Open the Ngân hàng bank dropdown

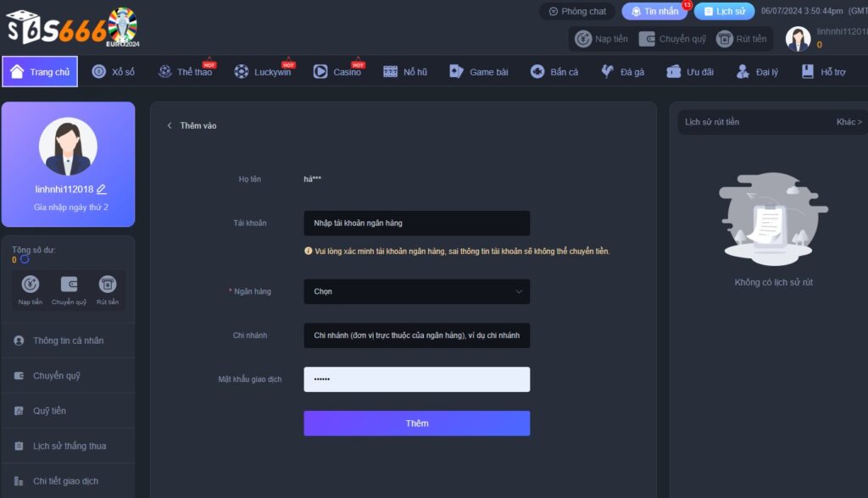(416, 291)
